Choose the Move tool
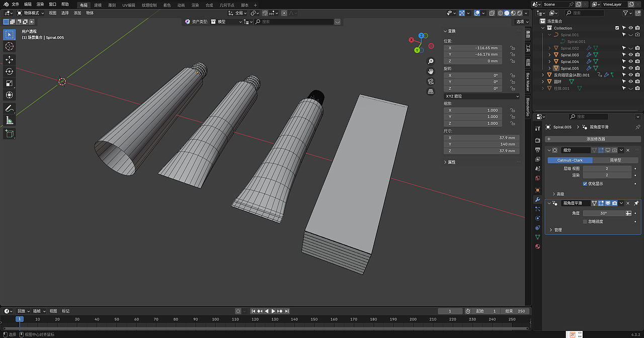 click(9, 60)
